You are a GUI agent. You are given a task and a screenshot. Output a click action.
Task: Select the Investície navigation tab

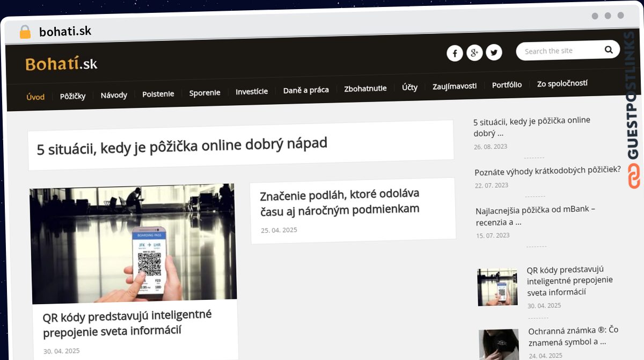tap(251, 92)
